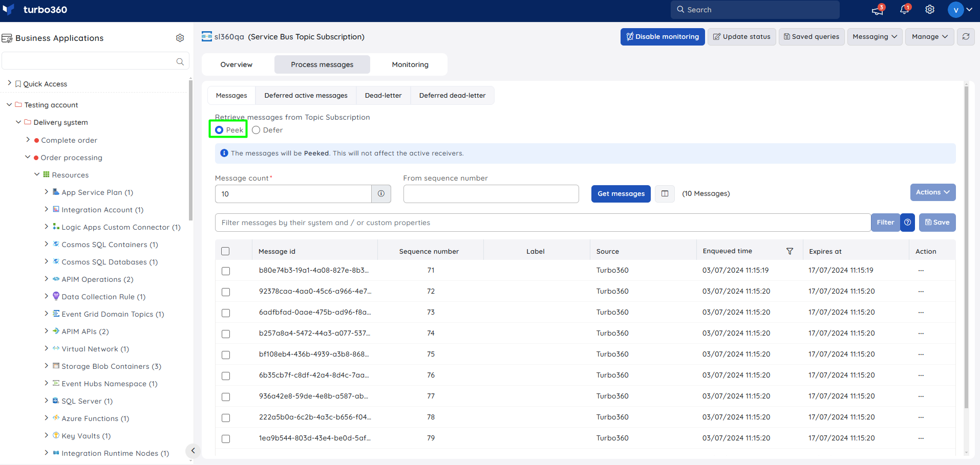Check the message with sequence 79

pyautogui.click(x=226, y=439)
